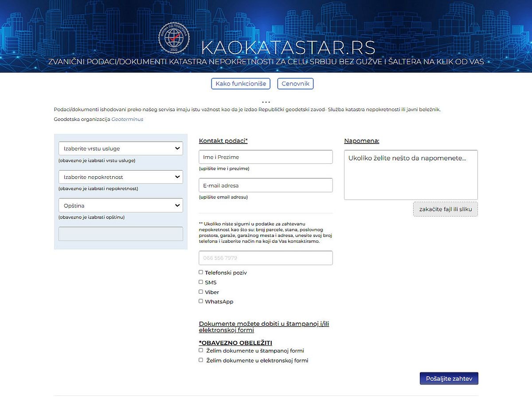Tick the Viber checkbox

201,292
